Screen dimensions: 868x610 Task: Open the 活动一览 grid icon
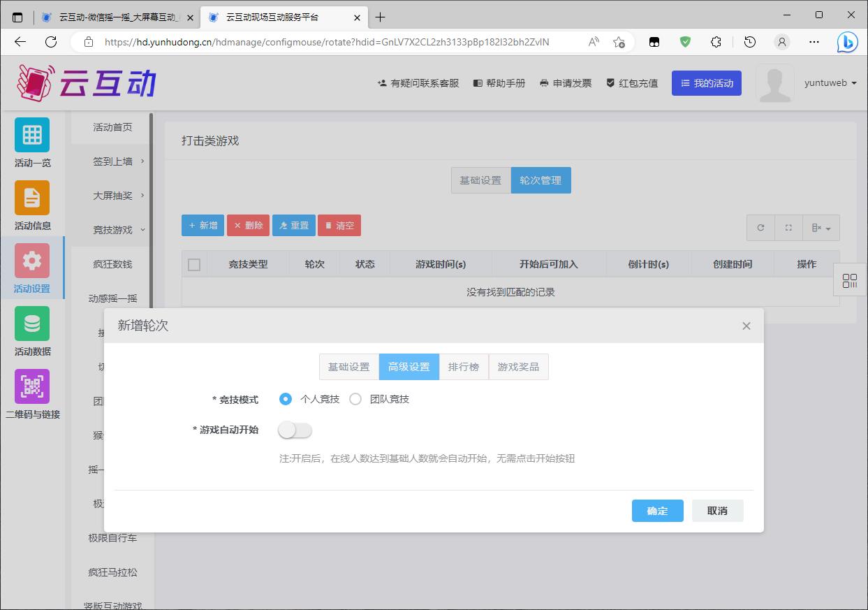(x=32, y=135)
